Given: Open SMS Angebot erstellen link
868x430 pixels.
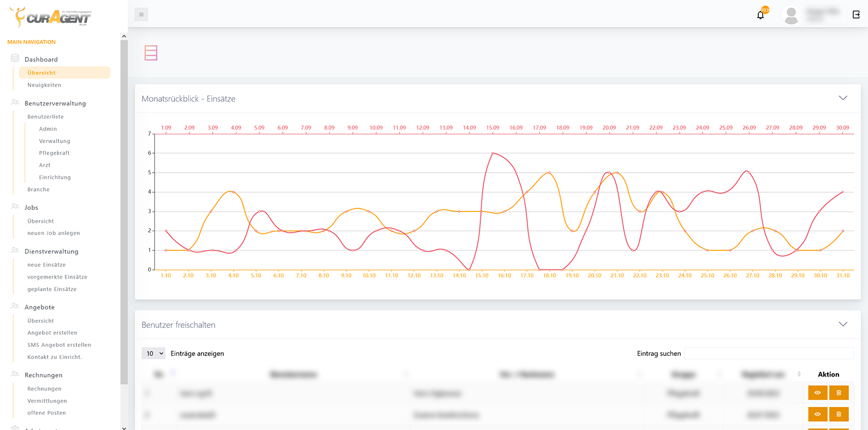Looking at the screenshot, I should (x=59, y=345).
